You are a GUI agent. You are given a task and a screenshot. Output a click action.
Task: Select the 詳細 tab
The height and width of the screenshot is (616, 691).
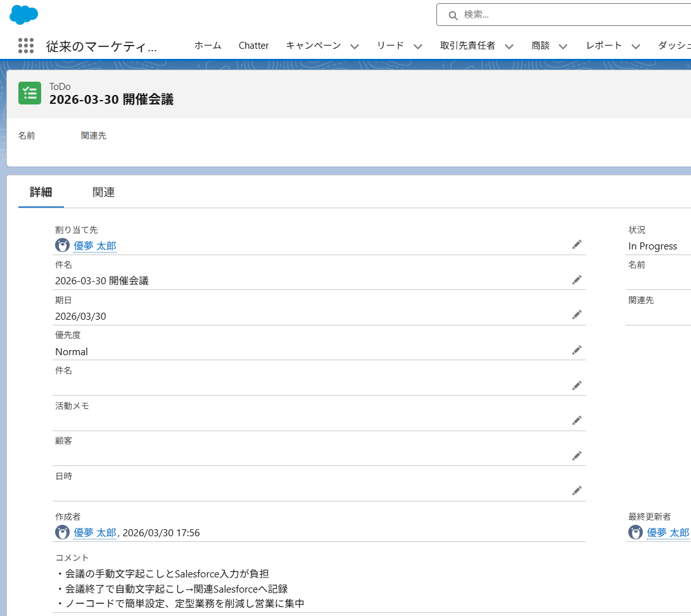point(41,192)
